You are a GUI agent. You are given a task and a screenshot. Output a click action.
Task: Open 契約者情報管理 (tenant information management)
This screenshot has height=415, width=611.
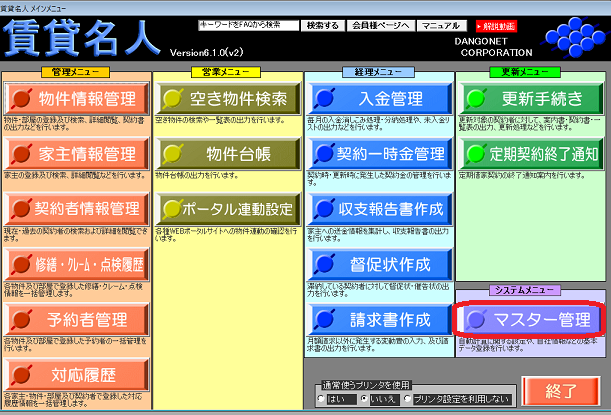tap(77, 209)
